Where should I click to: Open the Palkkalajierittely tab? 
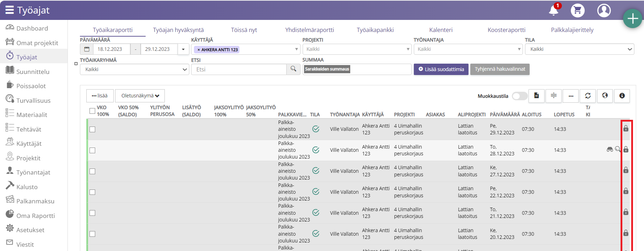coord(572,30)
